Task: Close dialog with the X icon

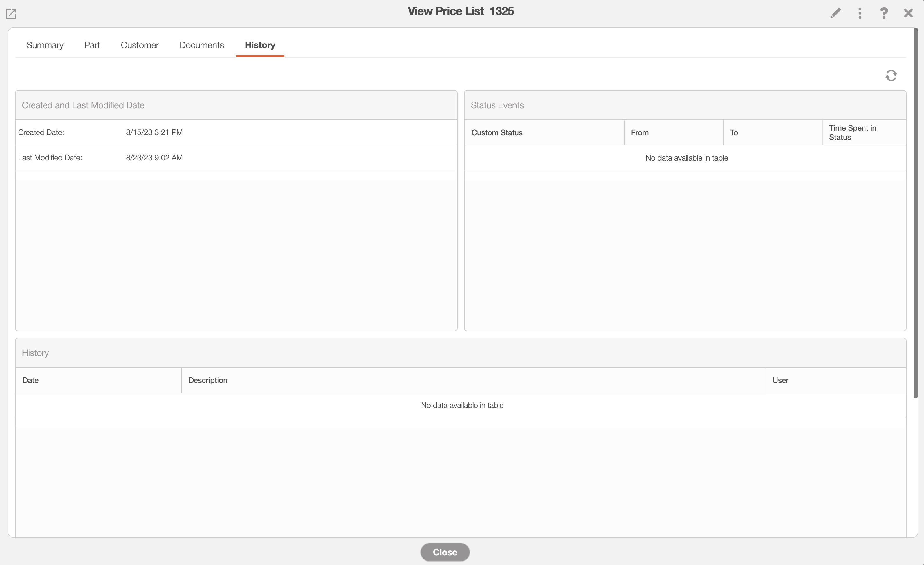Action: pyautogui.click(x=908, y=14)
